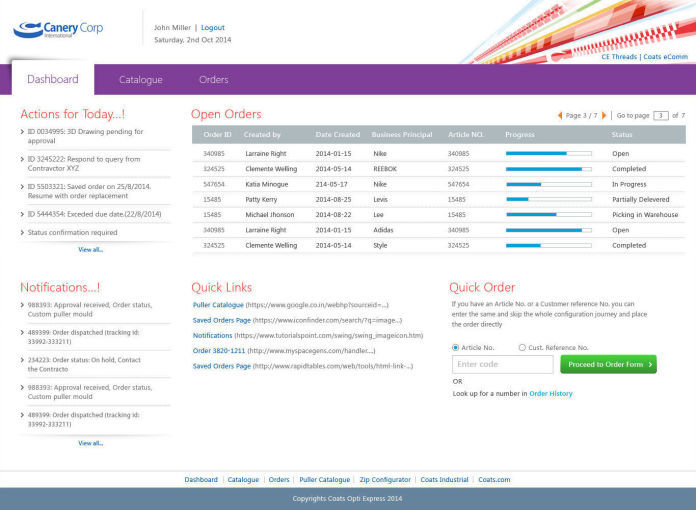Screen dimensions: 696x510
Task: Click Business Principal column header
Action: (x=402, y=134)
